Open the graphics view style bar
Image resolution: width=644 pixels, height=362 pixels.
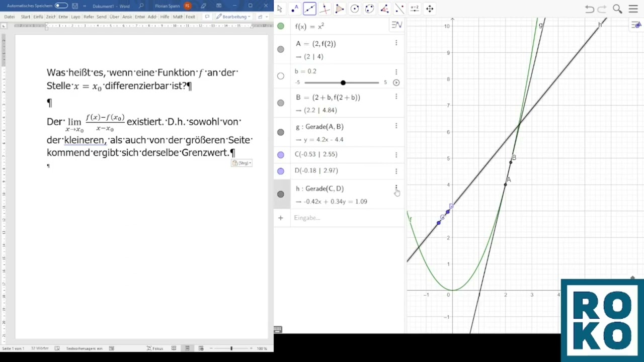637,25
